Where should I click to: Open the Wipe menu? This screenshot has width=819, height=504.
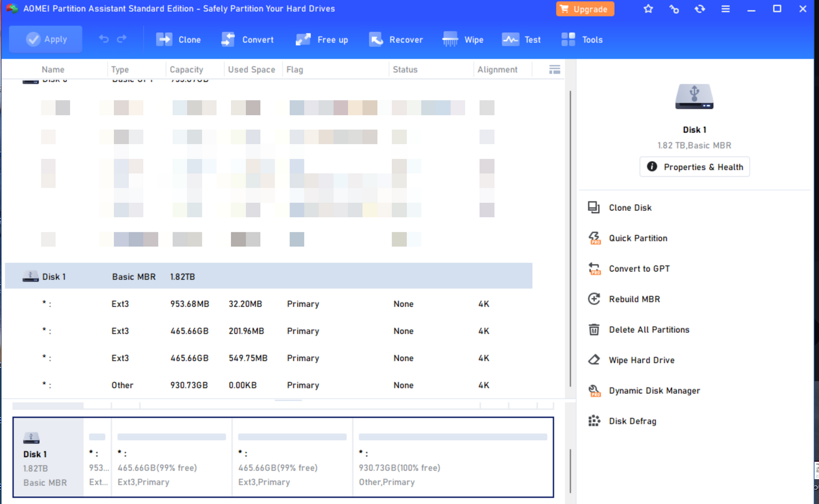click(463, 40)
